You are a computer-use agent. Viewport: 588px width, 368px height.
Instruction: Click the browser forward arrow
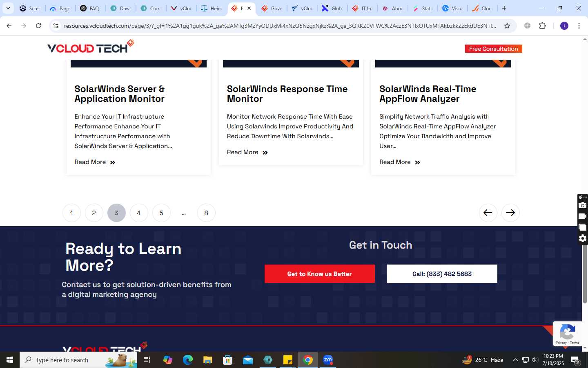tap(24, 26)
